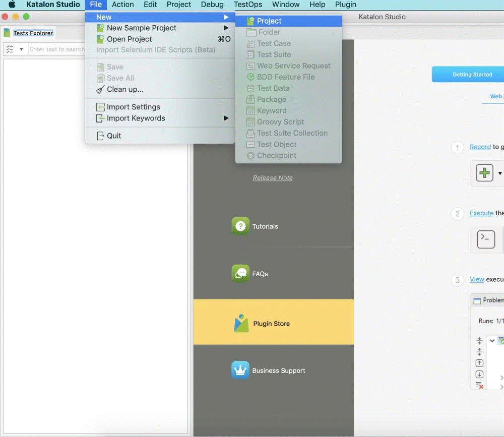Open the search filter dropdown arrow
504x437 pixels.
pos(21,49)
